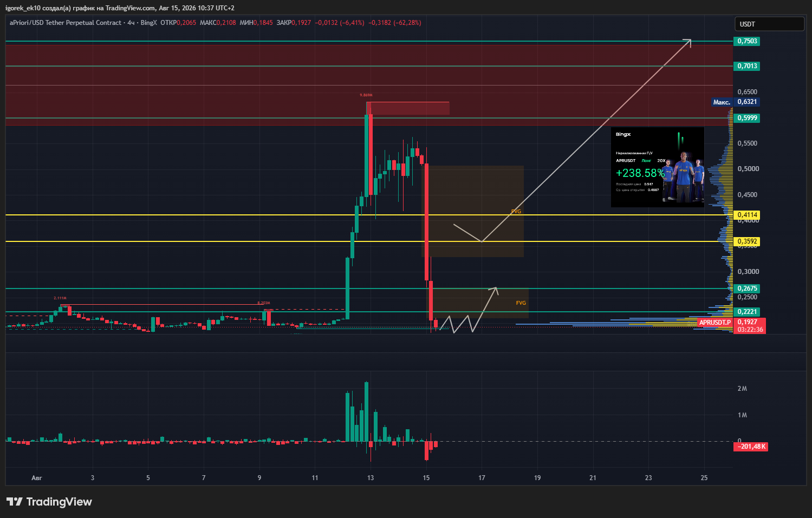Open the USDT currency selector
Viewport: 812px width, 518px height.
tap(769, 24)
